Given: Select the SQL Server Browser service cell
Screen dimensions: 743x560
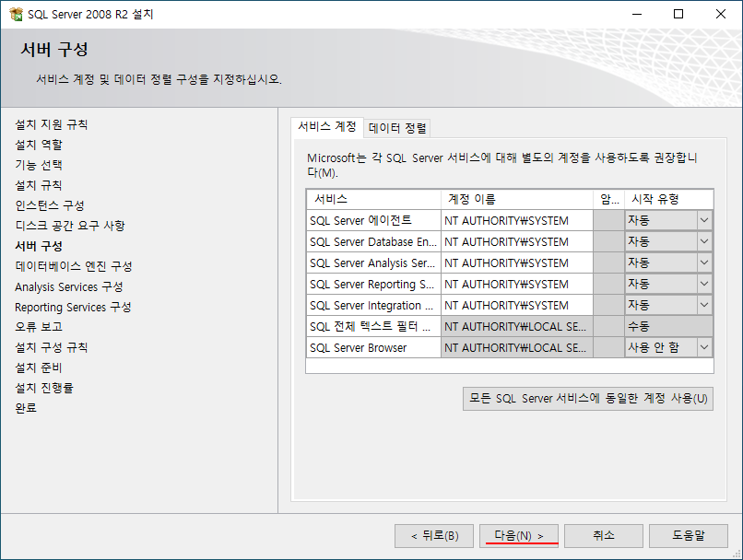Looking at the screenshot, I should (374, 348).
